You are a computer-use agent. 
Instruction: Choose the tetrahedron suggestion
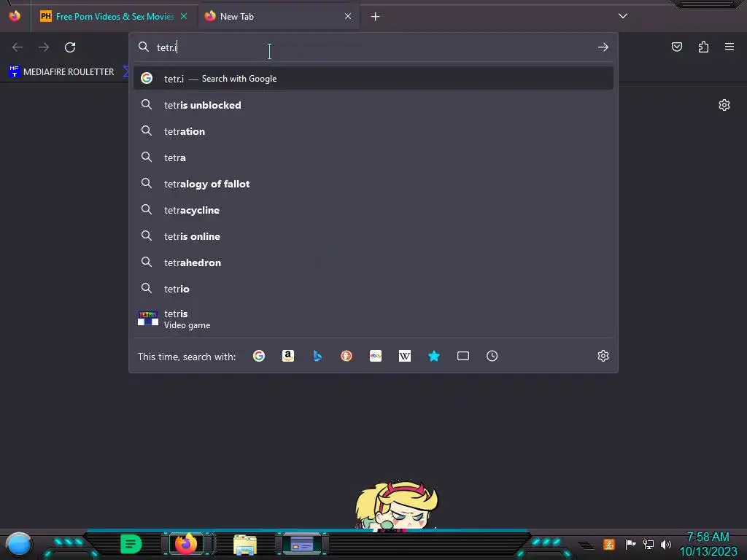click(373, 262)
